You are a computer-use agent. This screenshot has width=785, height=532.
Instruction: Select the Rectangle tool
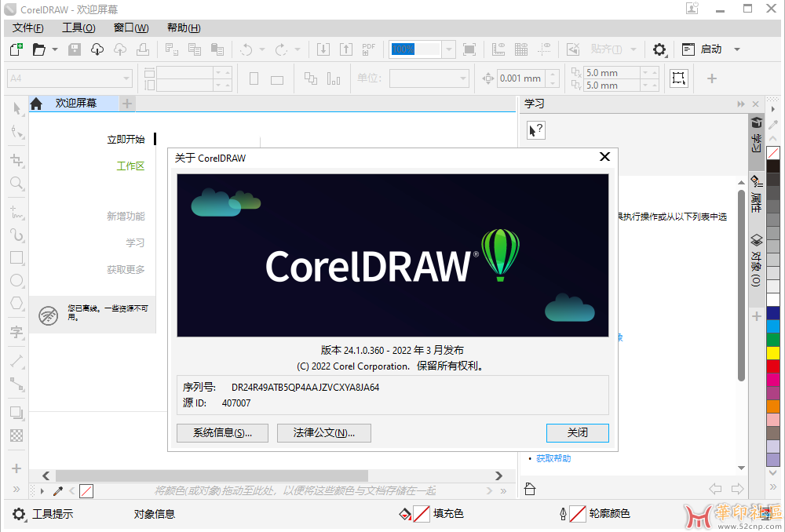point(16,257)
